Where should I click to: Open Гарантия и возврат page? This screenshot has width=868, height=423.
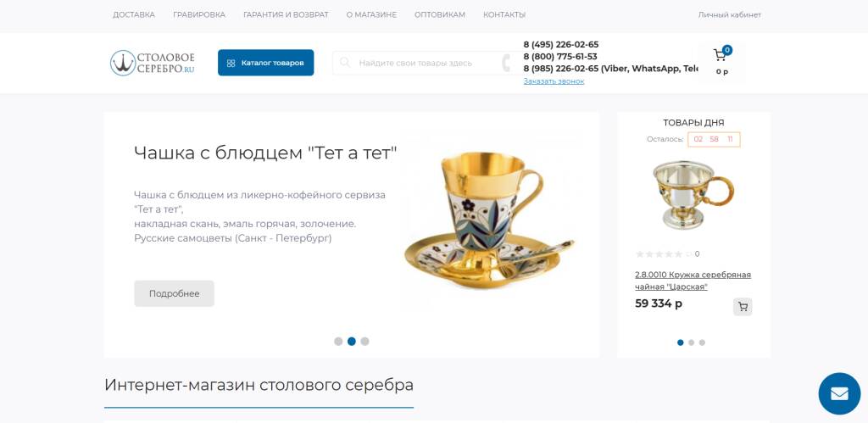click(x=286, y=15)
